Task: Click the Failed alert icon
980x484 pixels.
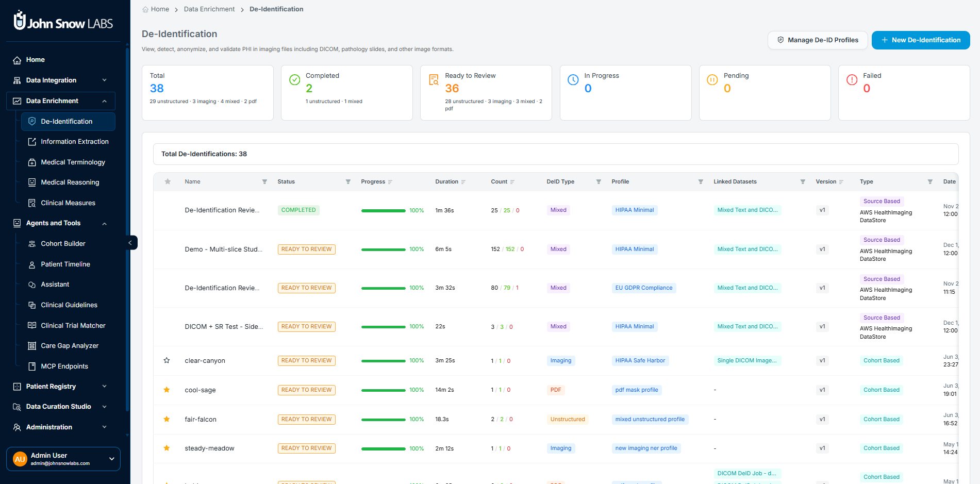Action: [x=852, y=80]
